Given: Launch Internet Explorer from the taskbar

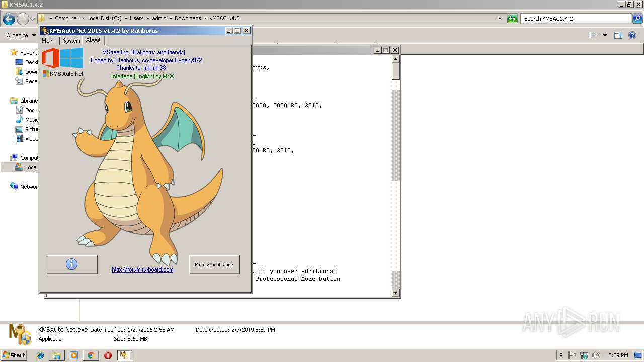Looking at the screenshot, I should pos(40,355).
